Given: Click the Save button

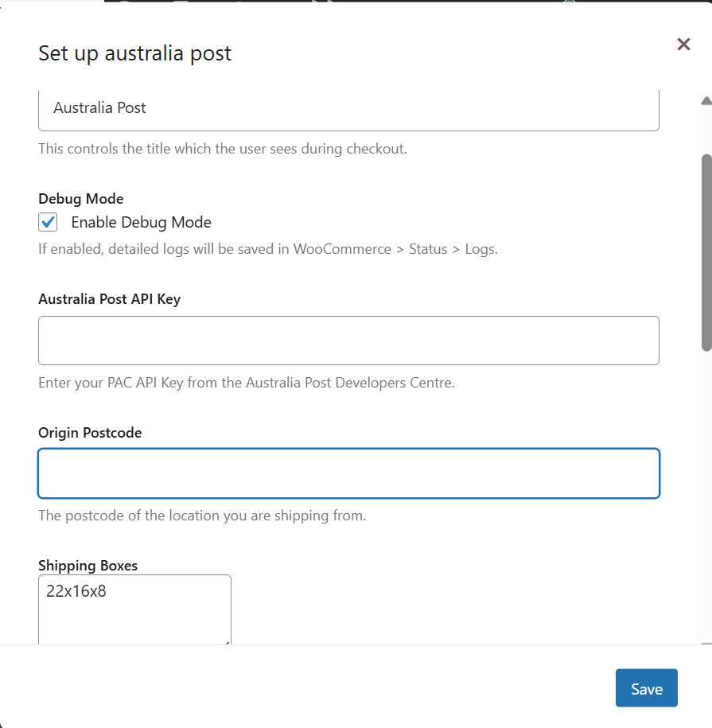Looking at the screenshot, I should (x=646, y=687).
